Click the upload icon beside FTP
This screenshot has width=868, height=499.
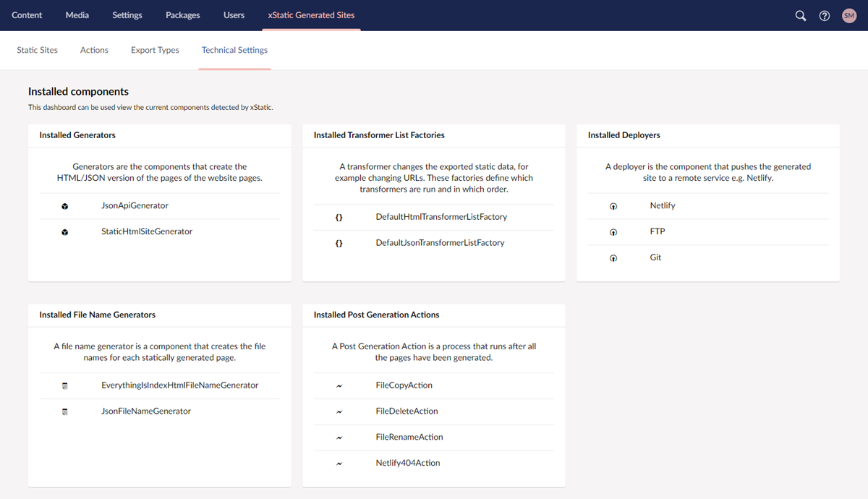point(613,232)
